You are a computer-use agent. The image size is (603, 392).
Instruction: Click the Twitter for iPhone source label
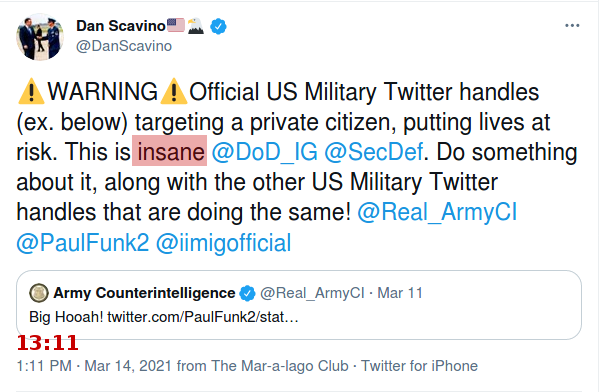click(419, 366)
